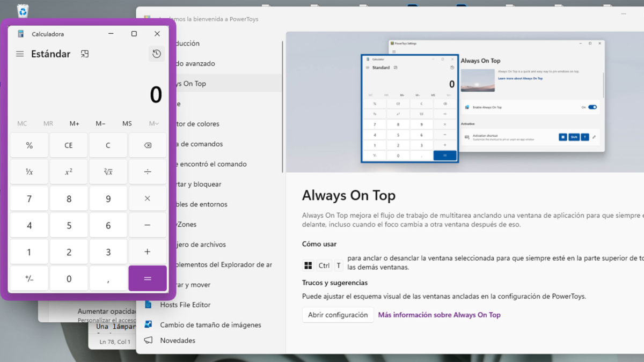Click Abrir configuración button

338,315
